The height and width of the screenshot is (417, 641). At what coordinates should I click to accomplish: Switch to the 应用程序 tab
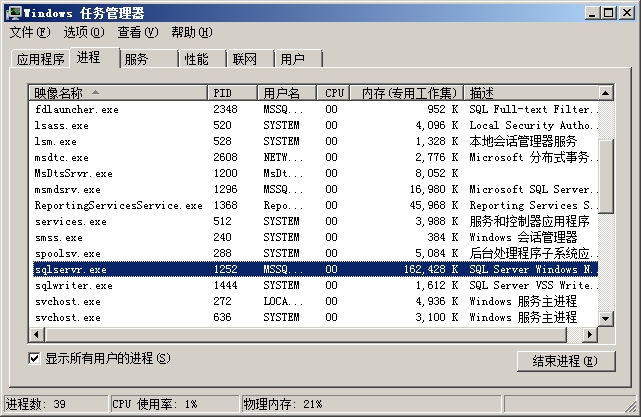[x=40, y=59]
